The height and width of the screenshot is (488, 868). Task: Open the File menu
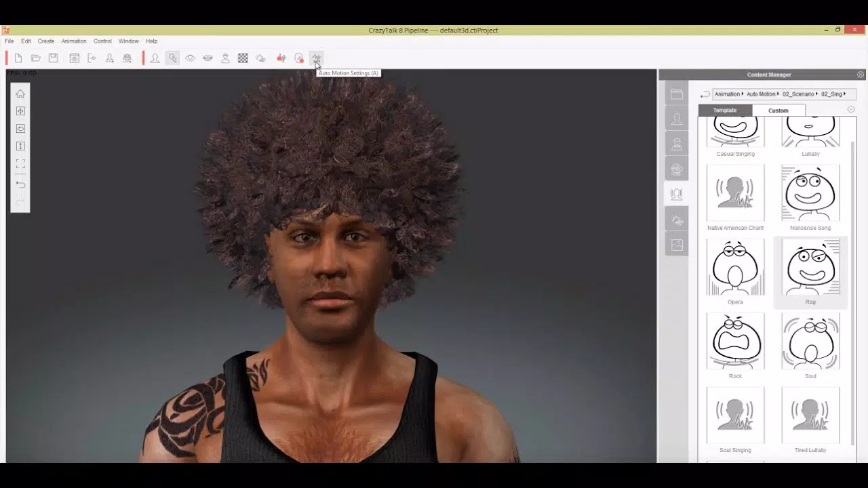tap(9, 41)
